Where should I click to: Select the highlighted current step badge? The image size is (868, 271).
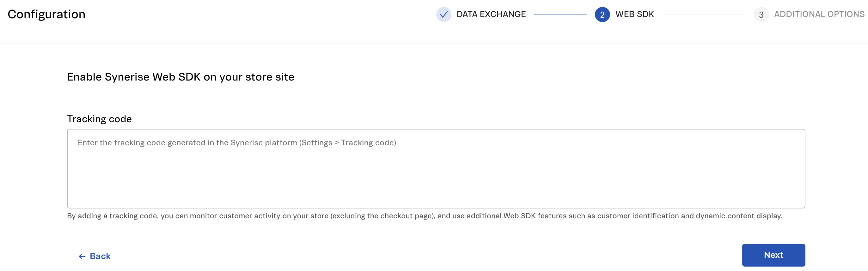coord(603,15)
